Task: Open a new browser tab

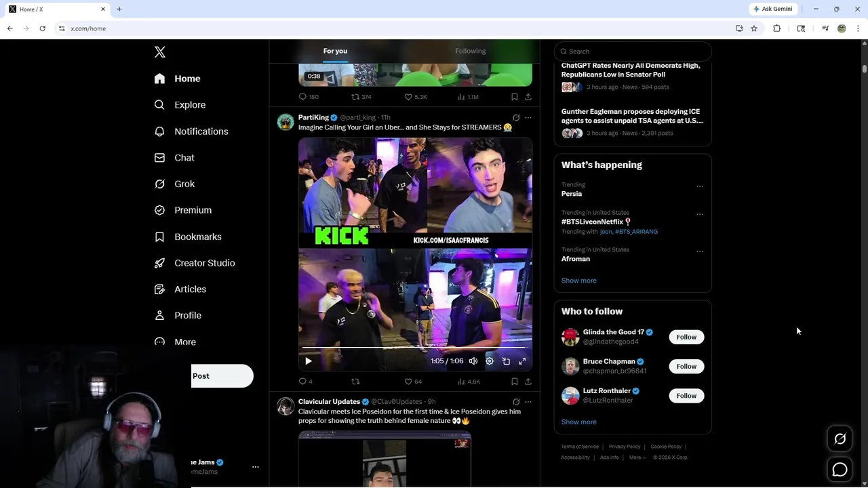Action: 119,9
